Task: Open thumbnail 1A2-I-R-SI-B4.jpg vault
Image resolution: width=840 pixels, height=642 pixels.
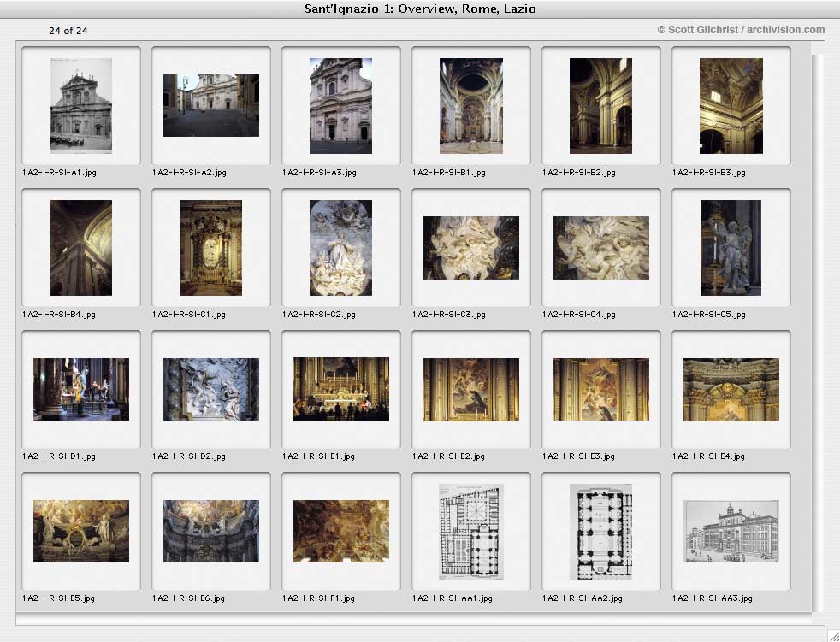Action: coord(81,248)
